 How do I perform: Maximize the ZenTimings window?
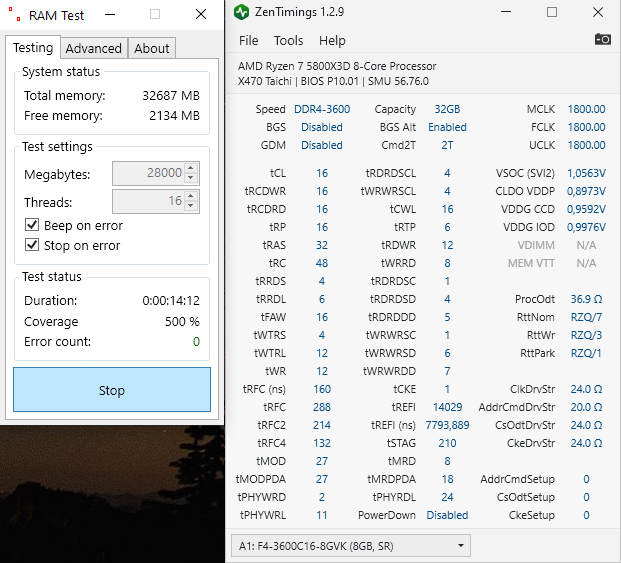(x=552, y=12)
